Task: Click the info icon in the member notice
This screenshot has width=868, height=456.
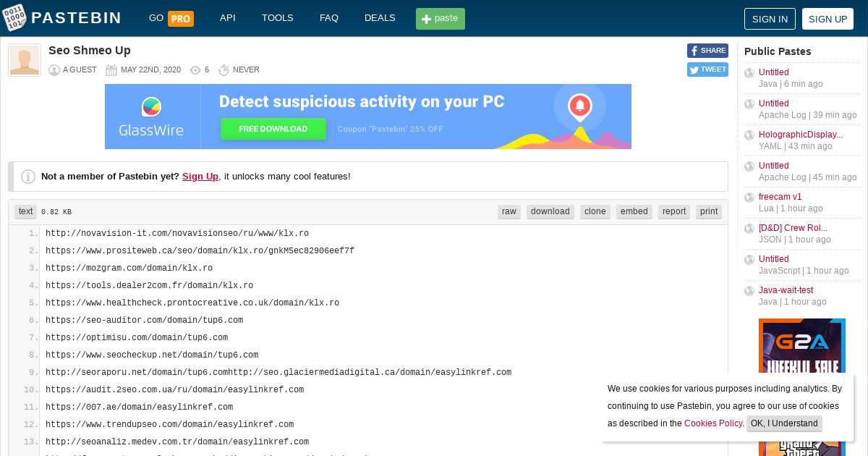Action: 28,177
